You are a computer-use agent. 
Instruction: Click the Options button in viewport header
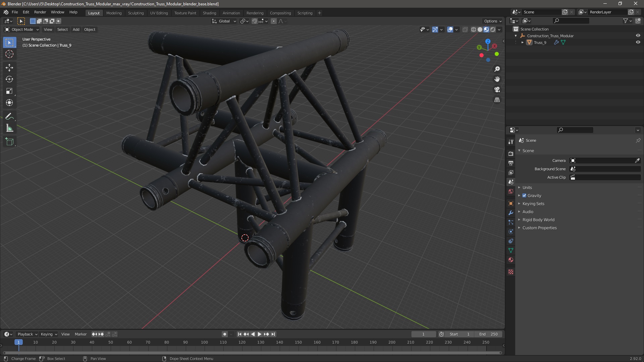(x=492, y=21)
